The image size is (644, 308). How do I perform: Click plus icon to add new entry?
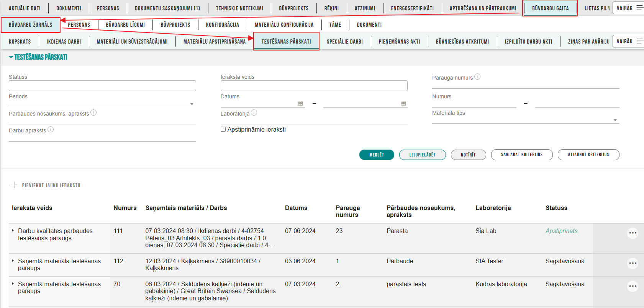click(14, 185)
